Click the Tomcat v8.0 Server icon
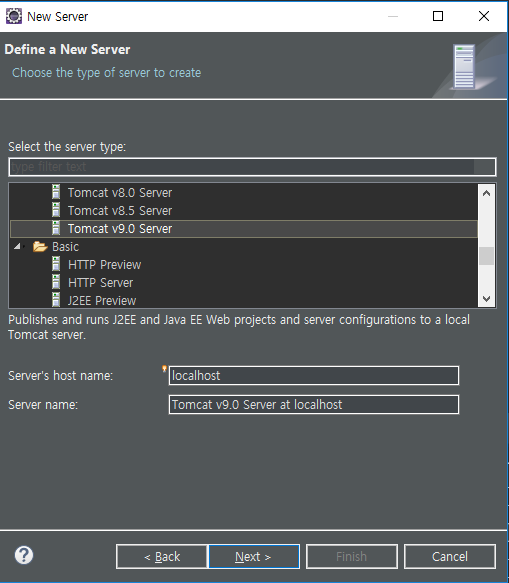The height and width of the screenshot is (583, 509). (56, 192)
